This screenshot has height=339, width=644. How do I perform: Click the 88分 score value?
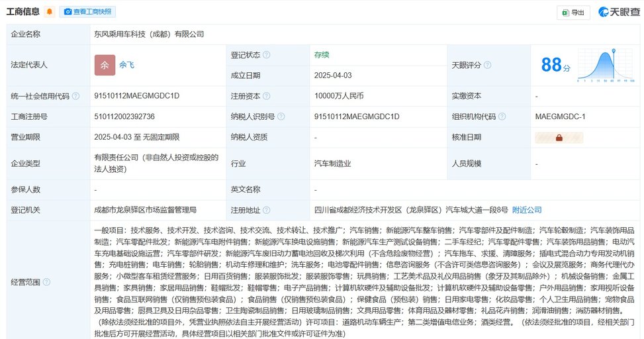tap(556, 65)
